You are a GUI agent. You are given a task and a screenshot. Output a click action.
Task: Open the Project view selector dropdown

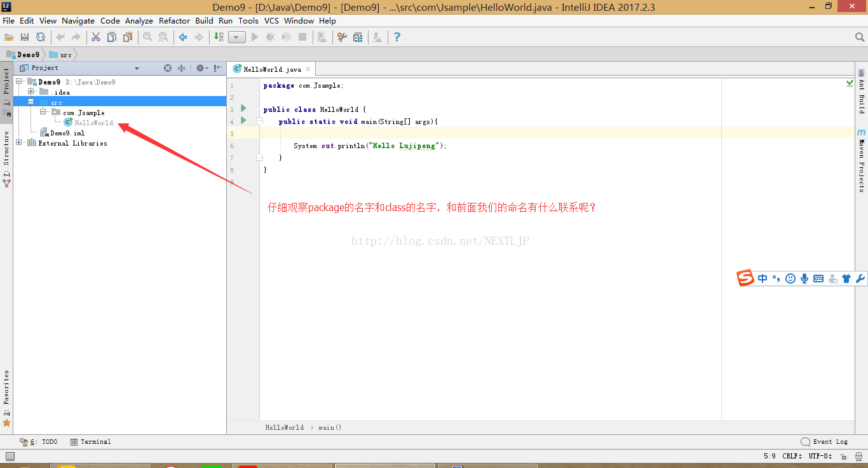[137, 68]
